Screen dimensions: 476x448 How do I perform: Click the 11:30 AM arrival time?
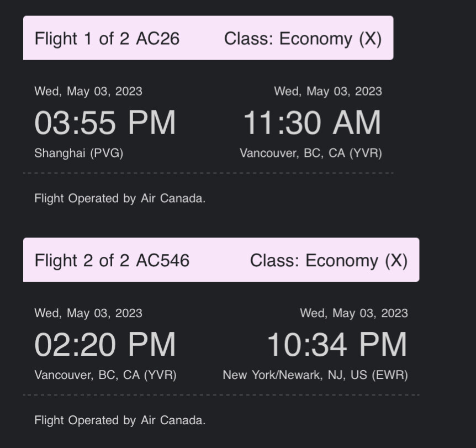click(312, 123)
